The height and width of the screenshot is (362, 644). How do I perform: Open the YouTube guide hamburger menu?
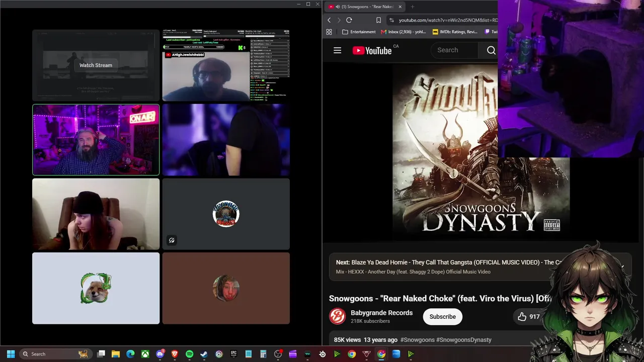point(337,50)
